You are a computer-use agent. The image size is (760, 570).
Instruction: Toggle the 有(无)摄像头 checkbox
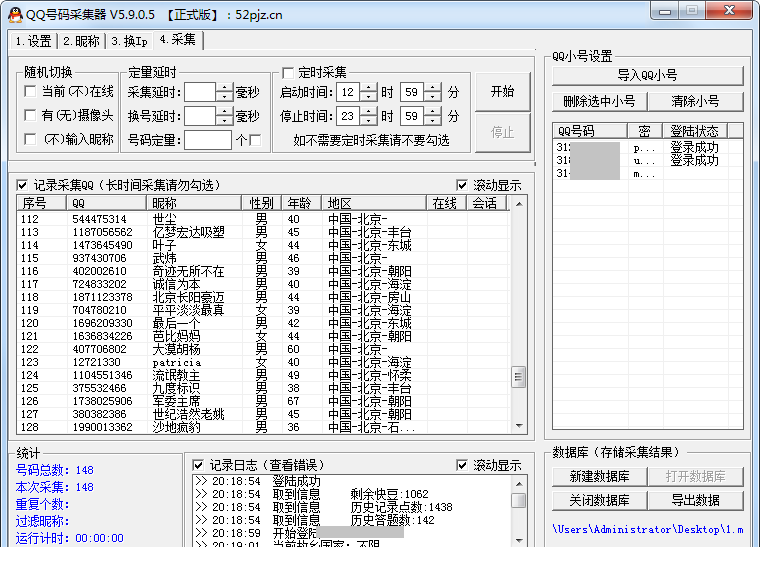(30, 115)
